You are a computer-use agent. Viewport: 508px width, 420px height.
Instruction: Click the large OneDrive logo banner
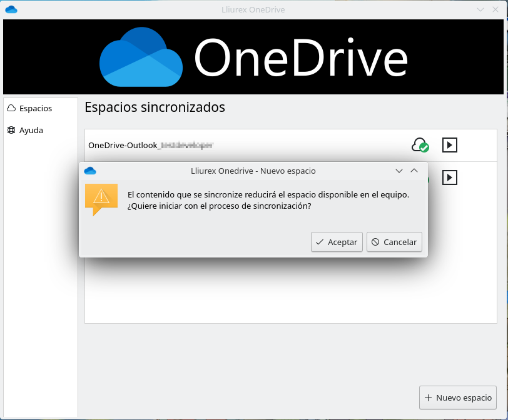(253, 57)
